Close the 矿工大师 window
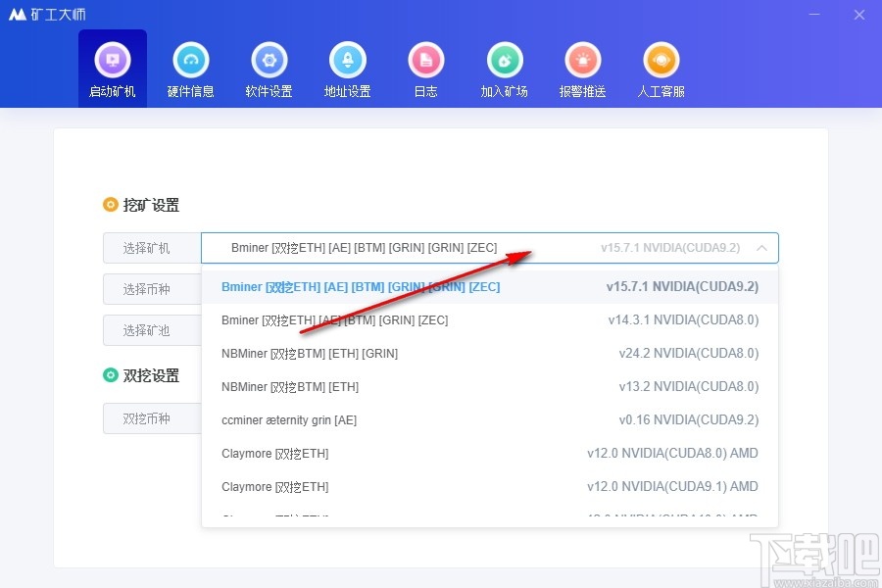Image resolution: width=882 pixels, height=588 pixels. (x=858, y=15)
